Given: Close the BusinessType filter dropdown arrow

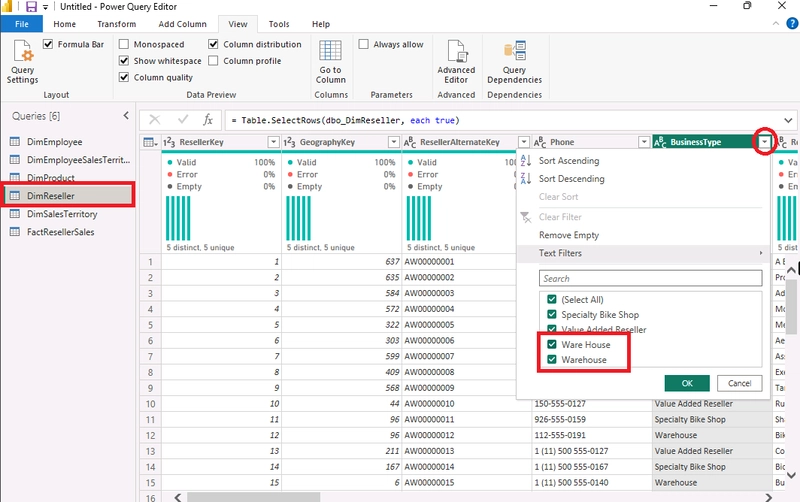Looking at the screenshot, I should pyautogui.click(x=764, y=142).
